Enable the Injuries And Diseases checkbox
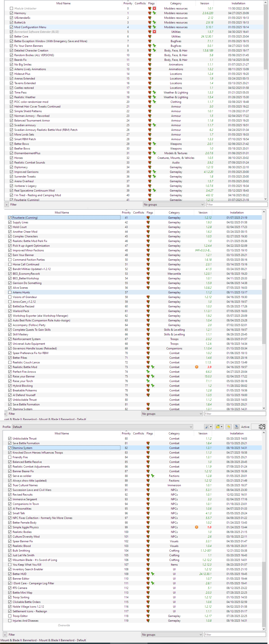This screenshot has width=269, height=644. point(10,620)
